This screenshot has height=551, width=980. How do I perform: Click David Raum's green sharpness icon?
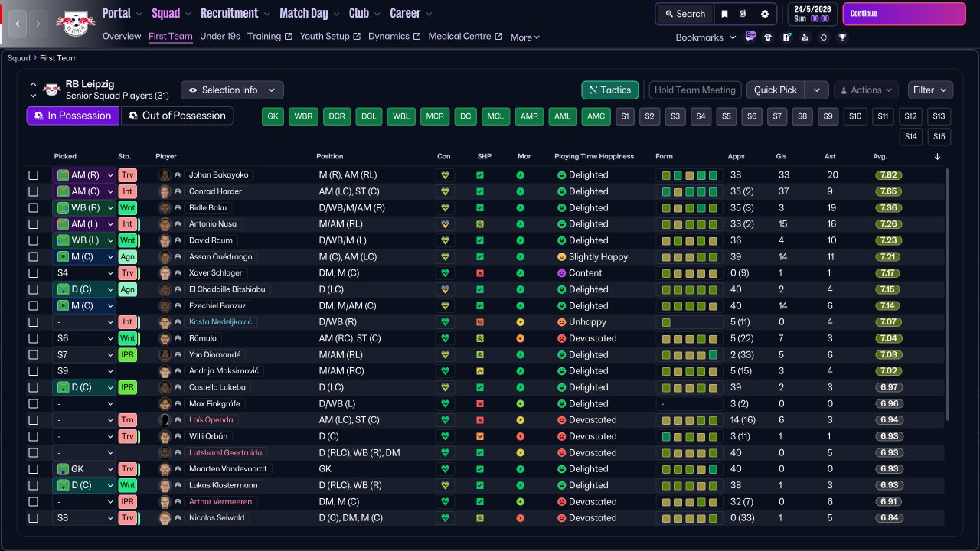[x=480, y=240]
